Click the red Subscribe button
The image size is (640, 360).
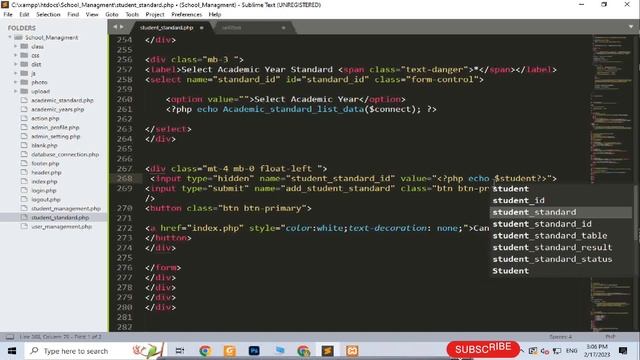coord(483,349)
